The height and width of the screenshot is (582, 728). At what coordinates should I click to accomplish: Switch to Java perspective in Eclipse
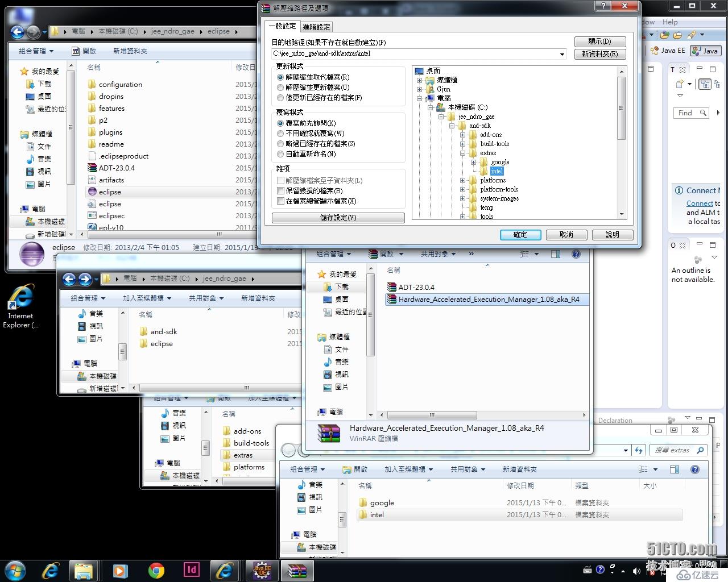pyautogui.click(x=705, y=51)
